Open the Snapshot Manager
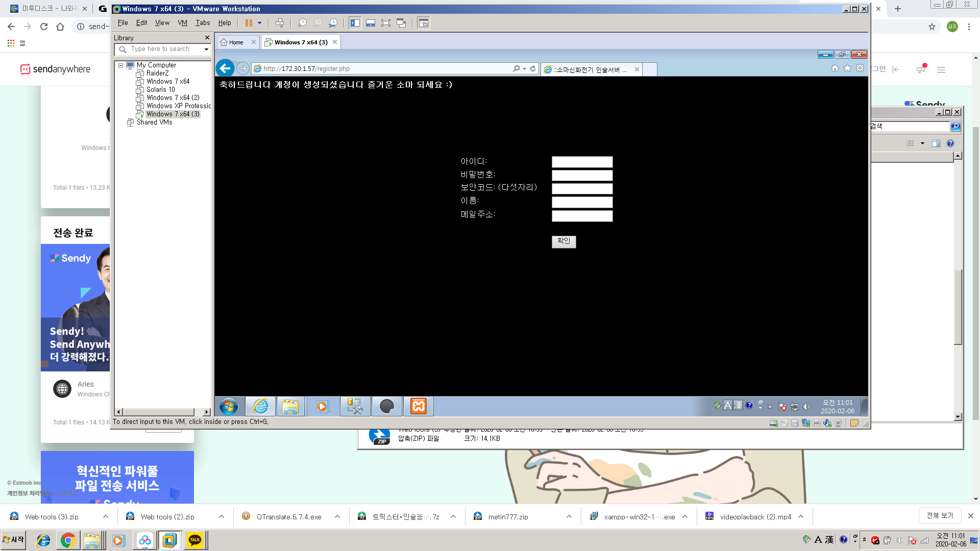The image size is (980, 551). click(333, 22)
